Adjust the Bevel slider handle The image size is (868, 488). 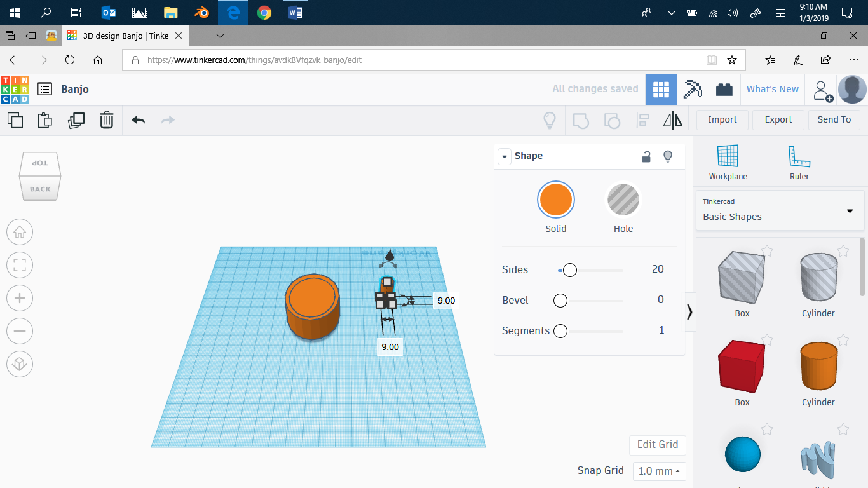560,301
